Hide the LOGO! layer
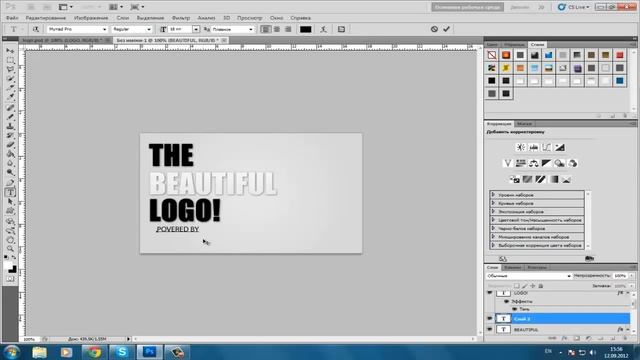Image resolution: width=640 pixels, height=360 pixels. click(x=490, y=293)
